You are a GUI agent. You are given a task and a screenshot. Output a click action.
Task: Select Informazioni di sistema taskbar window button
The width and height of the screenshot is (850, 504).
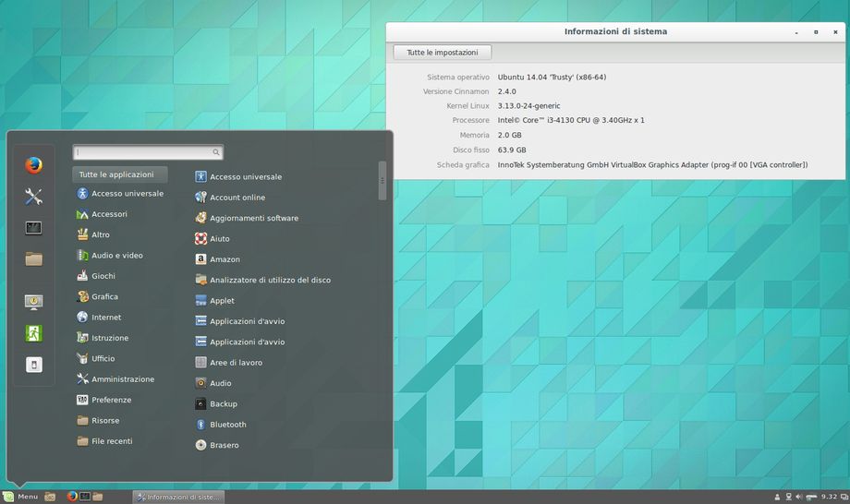(178, 497)
